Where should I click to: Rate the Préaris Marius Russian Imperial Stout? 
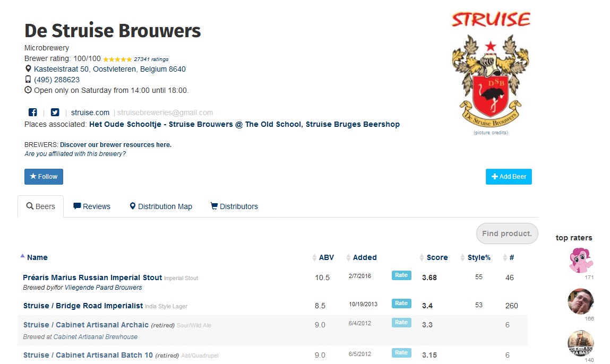[401, 275]
